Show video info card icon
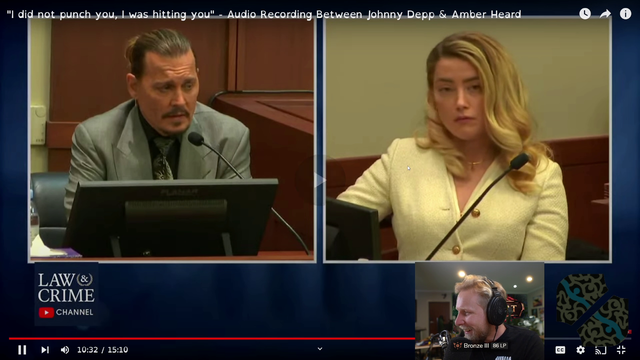Screen dimensions: 640x360 pos(625,13)
